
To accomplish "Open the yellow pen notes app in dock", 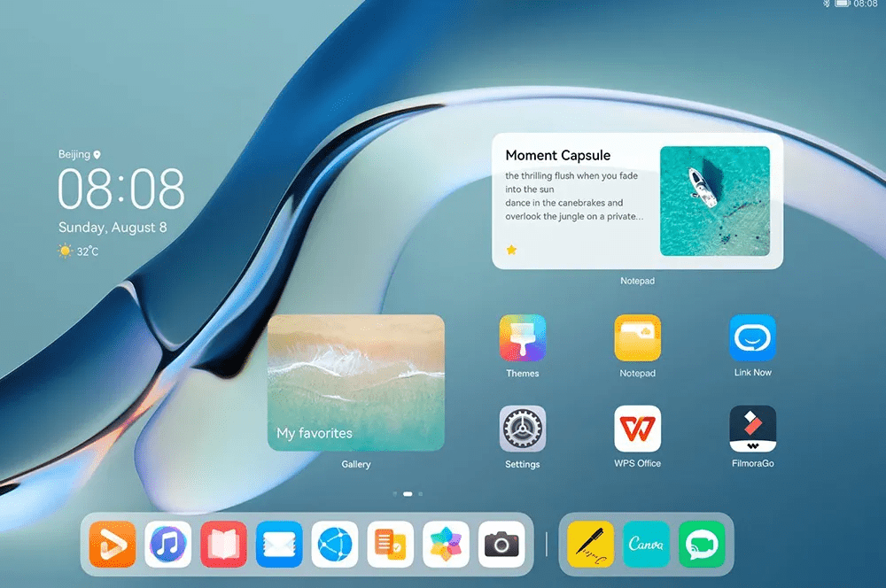I will tap(590, 544).
